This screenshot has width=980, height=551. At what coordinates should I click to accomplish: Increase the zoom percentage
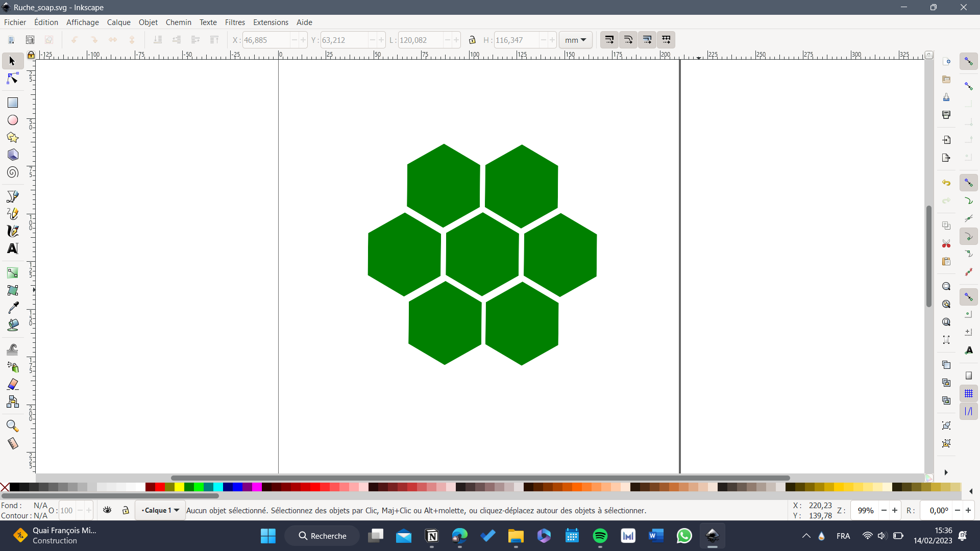coord(895,510)
